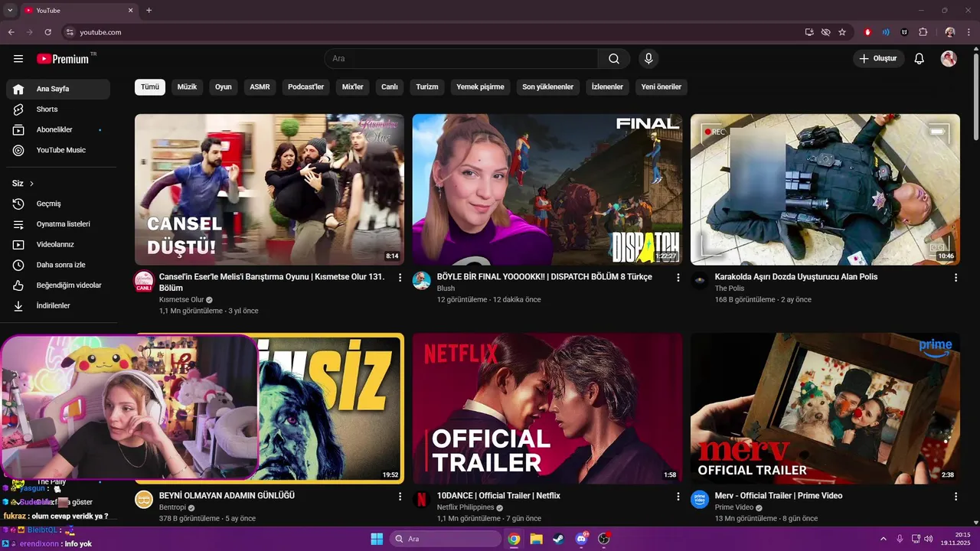Image resolution: width=980 pixels, height=551 pixels.
Task: Open YouTube Music from sidebar
Action: [58, 150]
